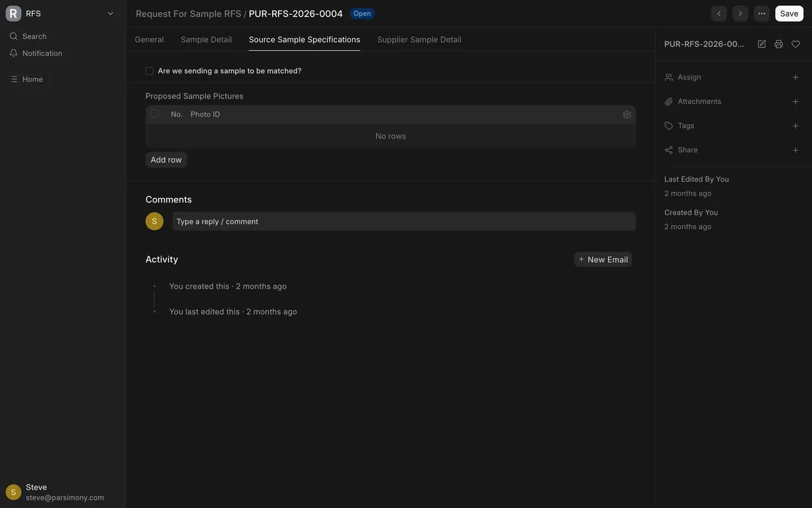Click the Attachments label in sidebar

(x=700, y=102)
